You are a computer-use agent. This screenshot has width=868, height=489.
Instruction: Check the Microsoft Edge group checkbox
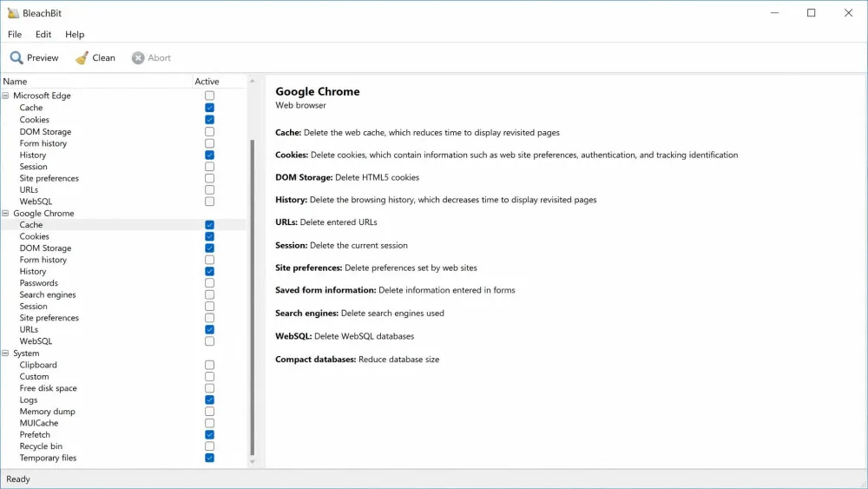(209, 96)
